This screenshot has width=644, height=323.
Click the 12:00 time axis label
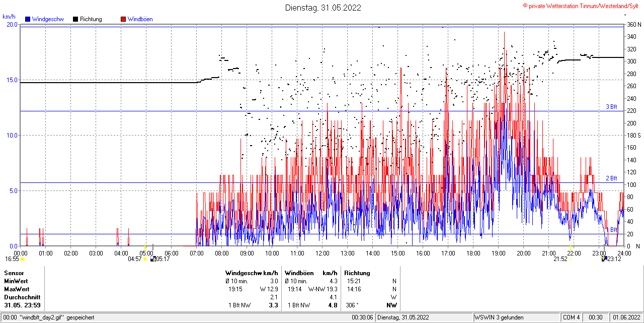[322, 253]
